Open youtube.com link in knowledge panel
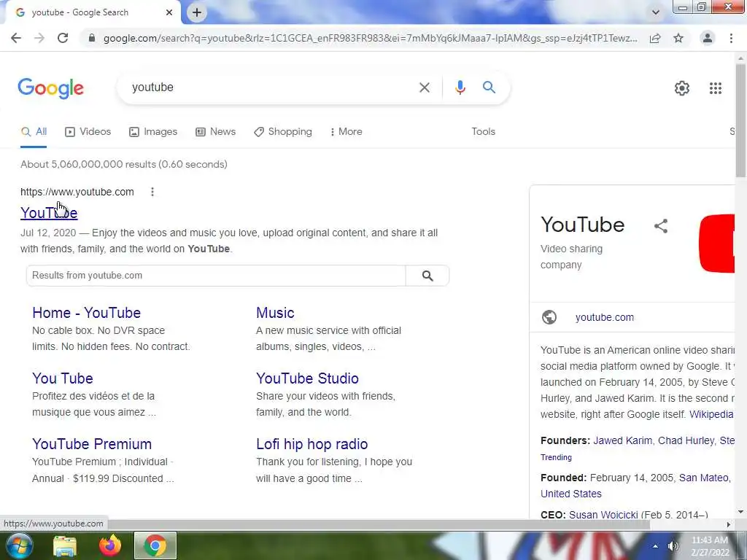Screen dimensions: 747x560 click(x=605, y=318)
